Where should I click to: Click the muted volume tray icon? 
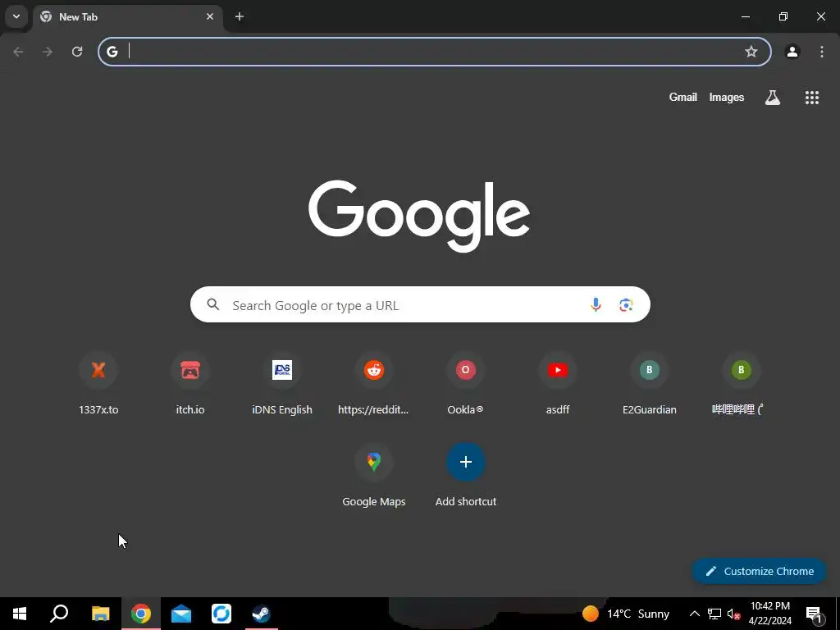point(733,614)
